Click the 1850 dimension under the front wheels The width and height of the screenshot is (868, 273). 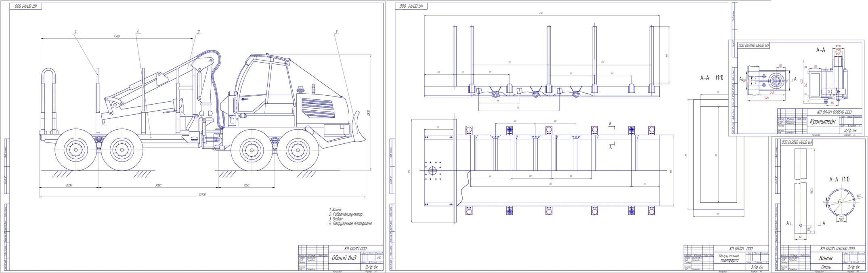tap(247, 185)
